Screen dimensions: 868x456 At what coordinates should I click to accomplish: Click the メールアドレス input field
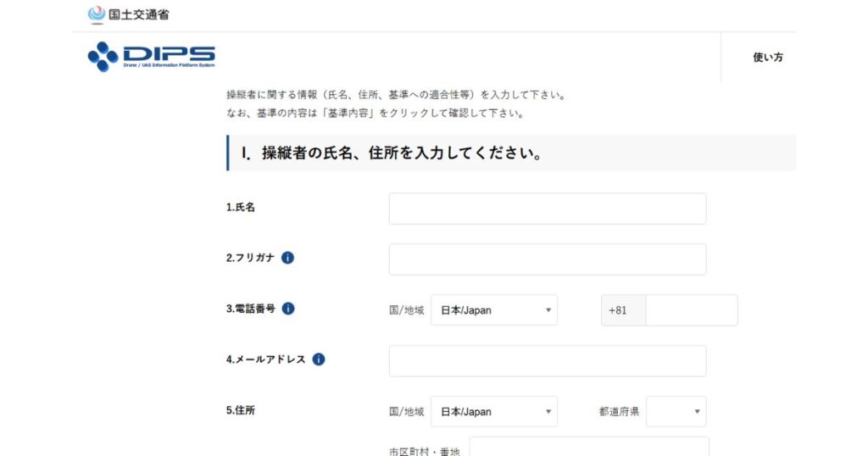tap(547, 361)
